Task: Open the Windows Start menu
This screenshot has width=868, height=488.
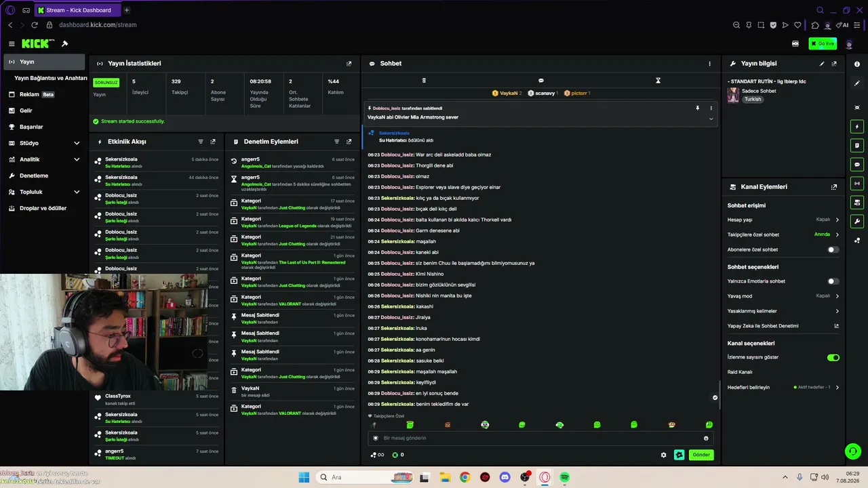Action: 304,477
